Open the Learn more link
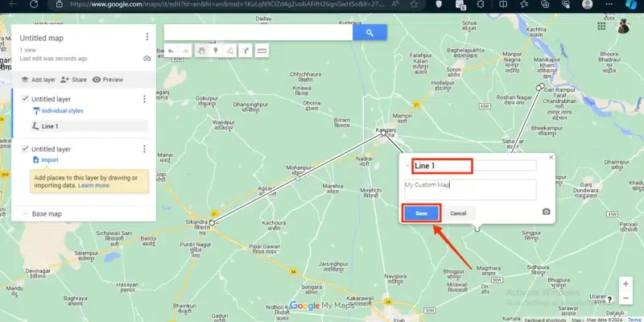Screen dimensions: 644x322 (93, 185)
